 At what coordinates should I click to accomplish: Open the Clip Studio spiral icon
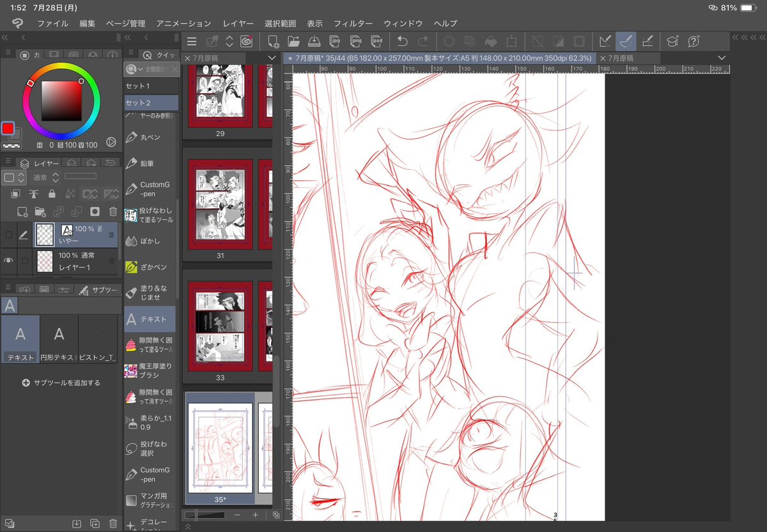(247, 42)
